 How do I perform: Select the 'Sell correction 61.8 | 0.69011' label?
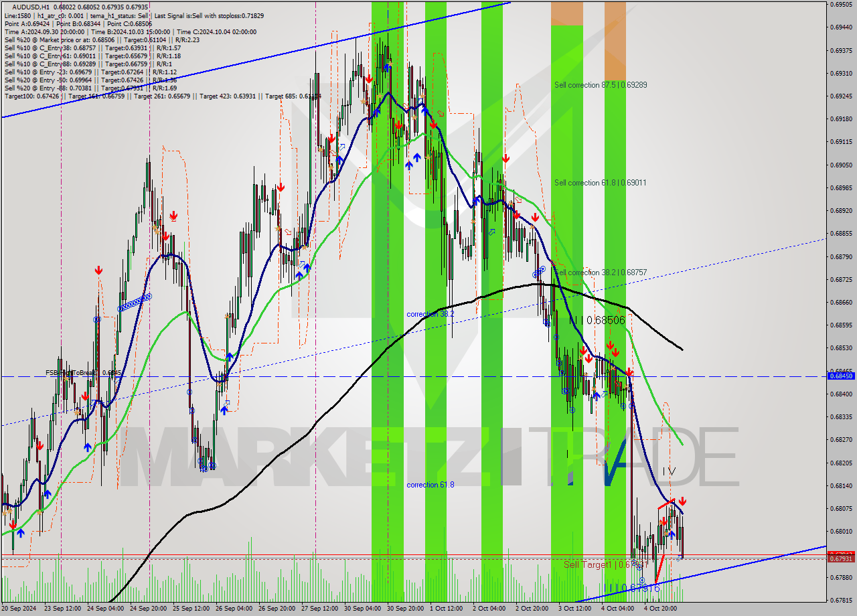pyautogui.click(x=601, y=183)
